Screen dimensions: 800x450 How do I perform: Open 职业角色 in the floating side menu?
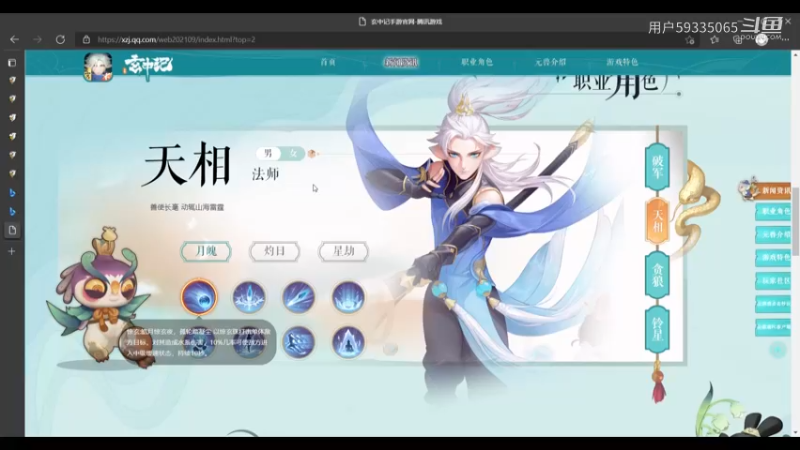tap(773, 211)
